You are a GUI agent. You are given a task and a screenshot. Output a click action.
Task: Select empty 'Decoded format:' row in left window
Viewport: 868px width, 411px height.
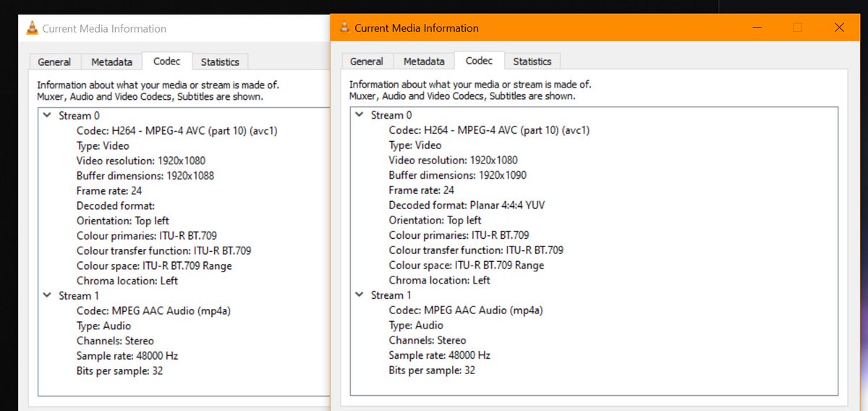116,205
